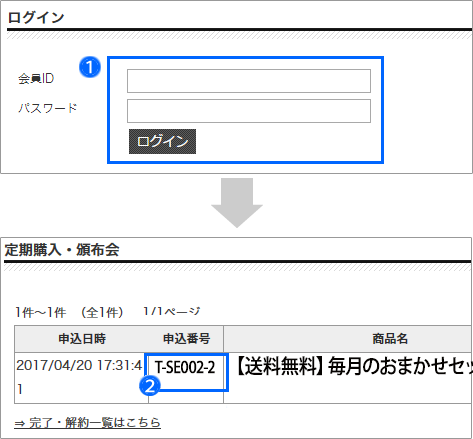Open the 完了・解約一覧はこちら link
Viewport: 473px width, 439px height.
[87, 423]
